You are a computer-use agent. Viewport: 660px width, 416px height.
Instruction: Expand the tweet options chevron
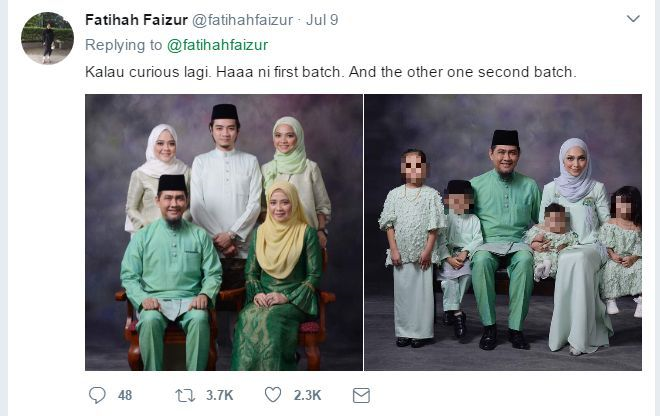click(633, 19)
